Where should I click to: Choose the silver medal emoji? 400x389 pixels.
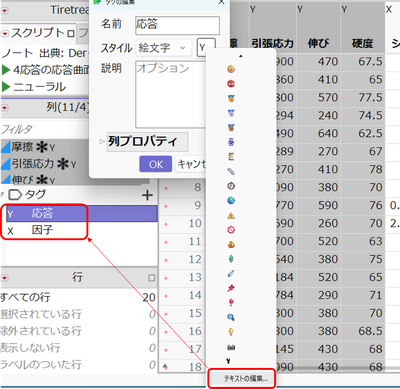pos(231,113)
